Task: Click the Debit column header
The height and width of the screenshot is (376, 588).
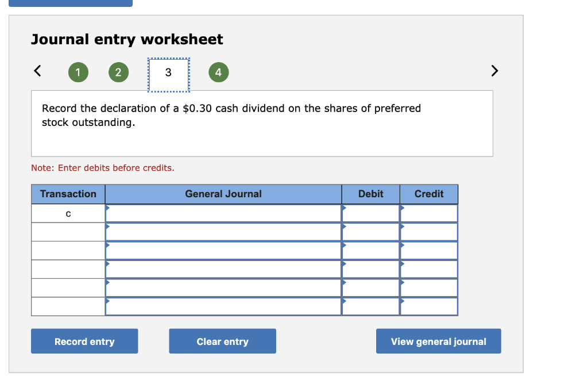Action: (x=370, y=194)
